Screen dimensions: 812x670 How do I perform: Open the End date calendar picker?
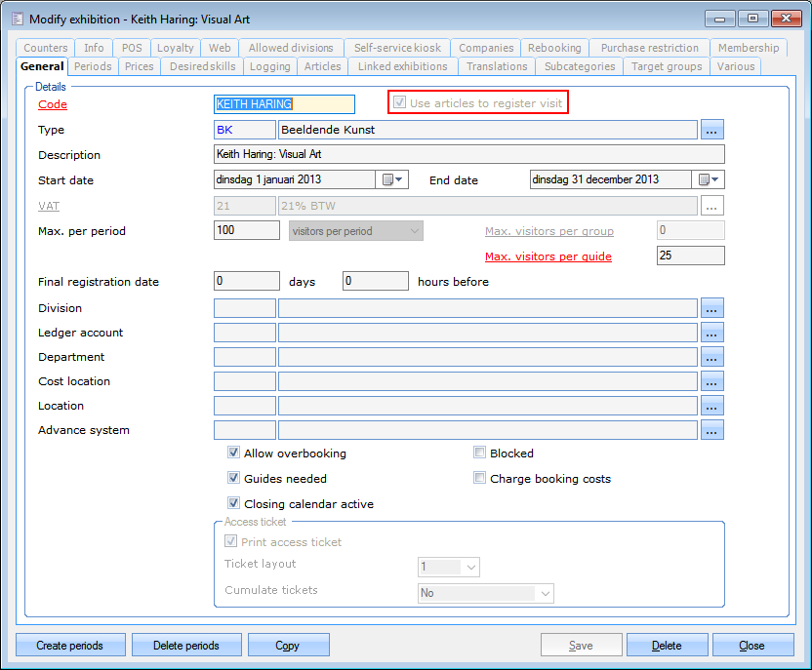(x=709, y=179)
